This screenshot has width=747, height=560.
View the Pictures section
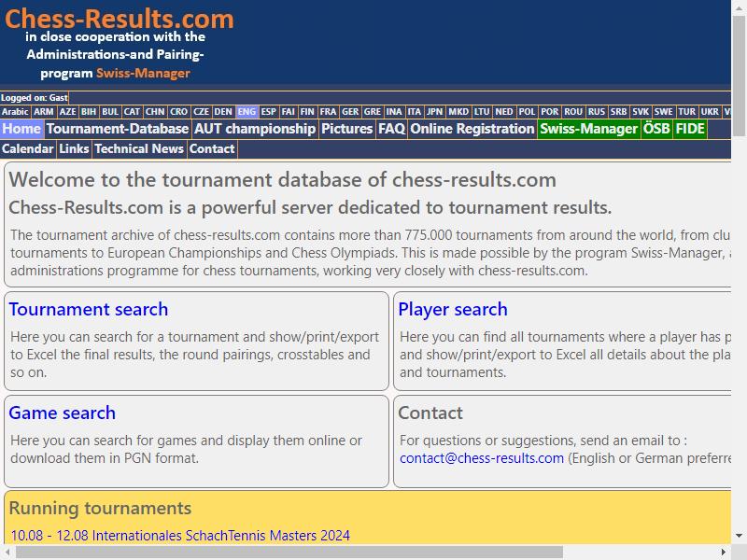tap(346, 129)
